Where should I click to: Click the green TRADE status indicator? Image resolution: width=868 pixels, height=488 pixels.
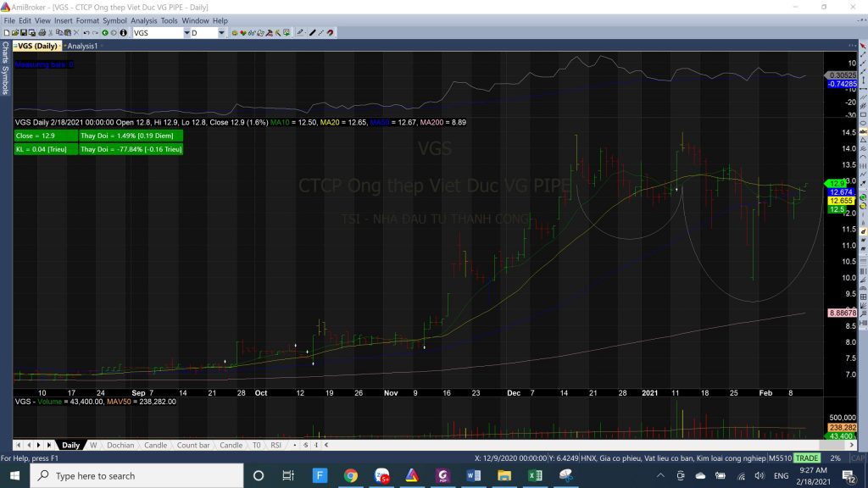806,458
